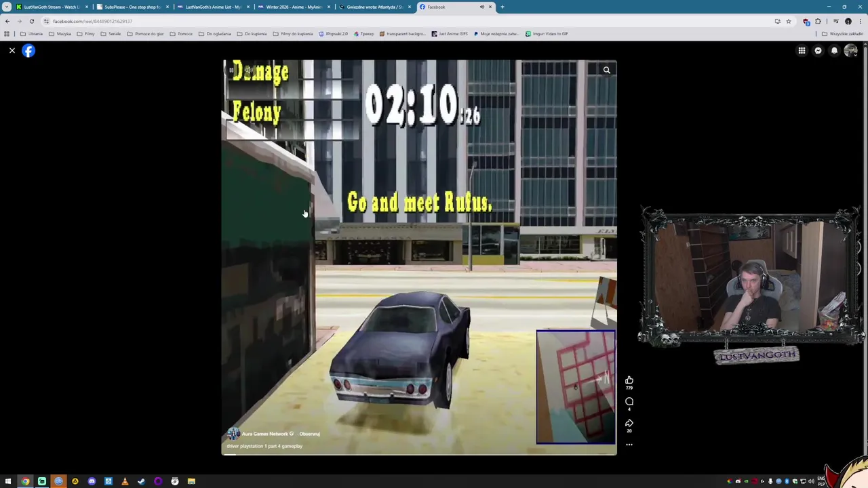Viewport: 868px width, 488px height.
Task: Open the Pomoce do gier bookmarks folder
Action: (x=146, y=34)
